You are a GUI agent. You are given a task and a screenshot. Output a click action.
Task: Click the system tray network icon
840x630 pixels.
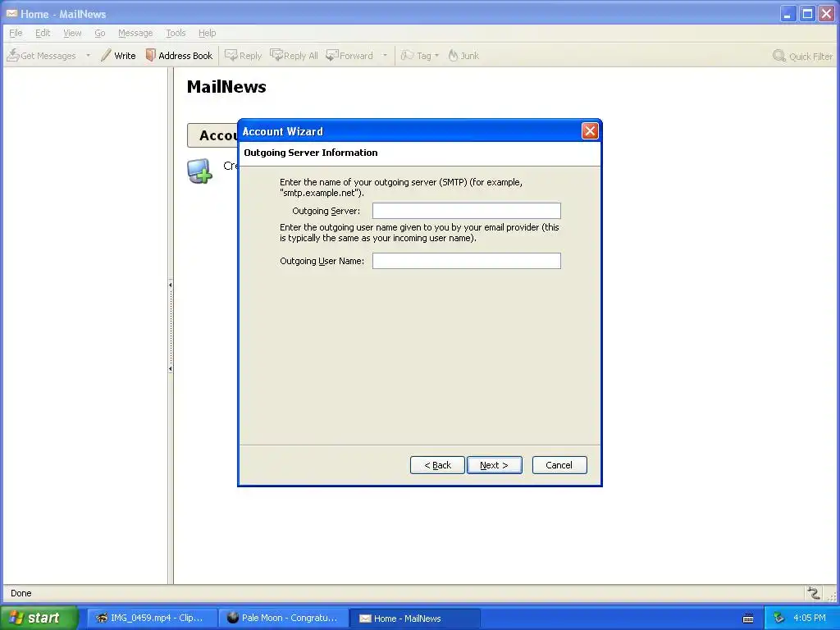(x=778, y=619)
